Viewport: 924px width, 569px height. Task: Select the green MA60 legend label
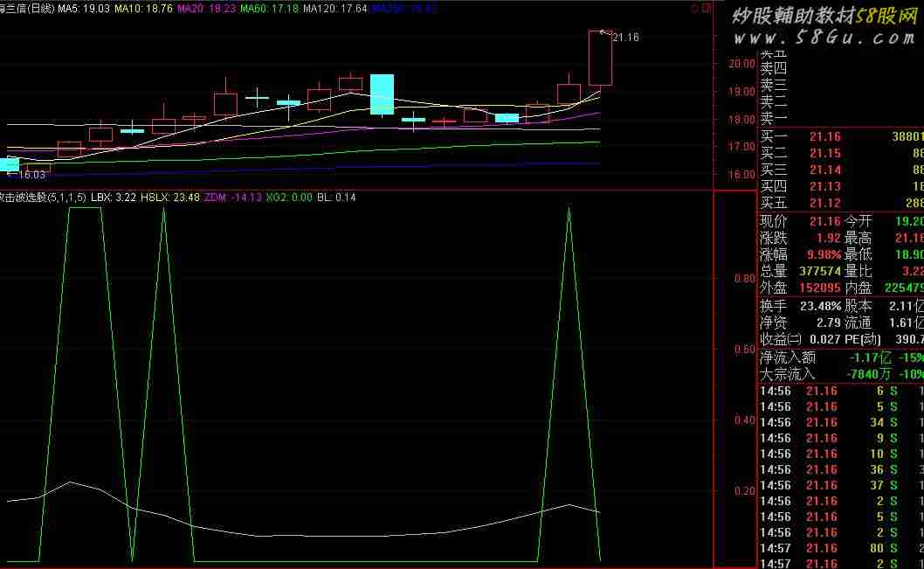tap(269, 8)
